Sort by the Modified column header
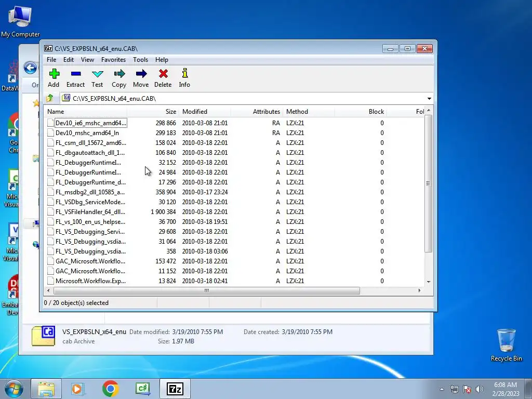 point(205,112)
